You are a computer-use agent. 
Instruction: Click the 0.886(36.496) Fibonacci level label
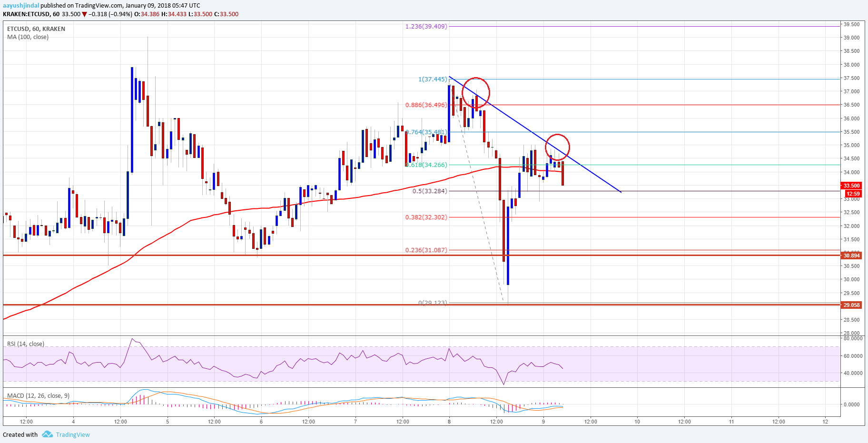click(426, 105)
